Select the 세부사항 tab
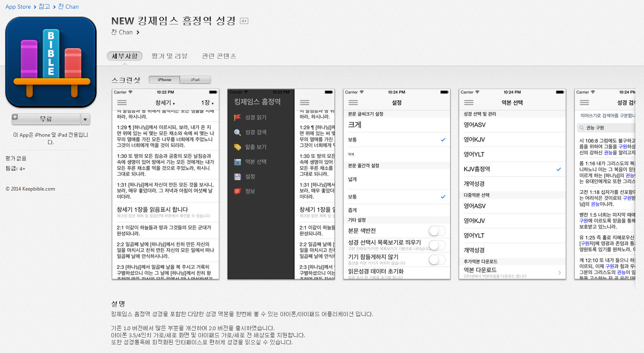Image resolution: width=644 pixels, height=353 pixels. (x=125, y=56)
